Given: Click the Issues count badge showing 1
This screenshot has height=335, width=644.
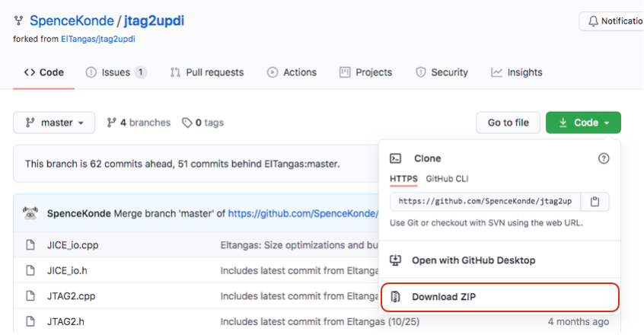Looking at the screenshot, I should point(141,72).
